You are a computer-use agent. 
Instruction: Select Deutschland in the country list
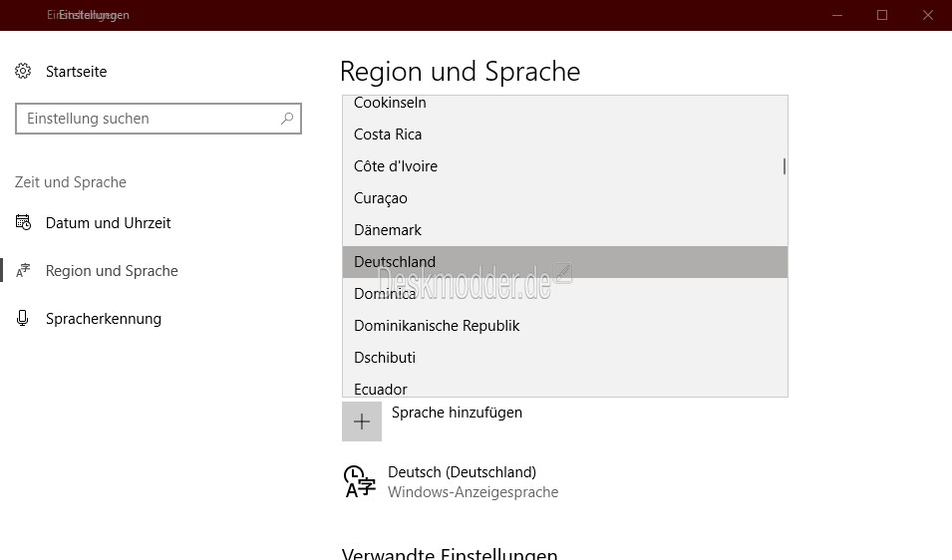click(x=564, y=262)
